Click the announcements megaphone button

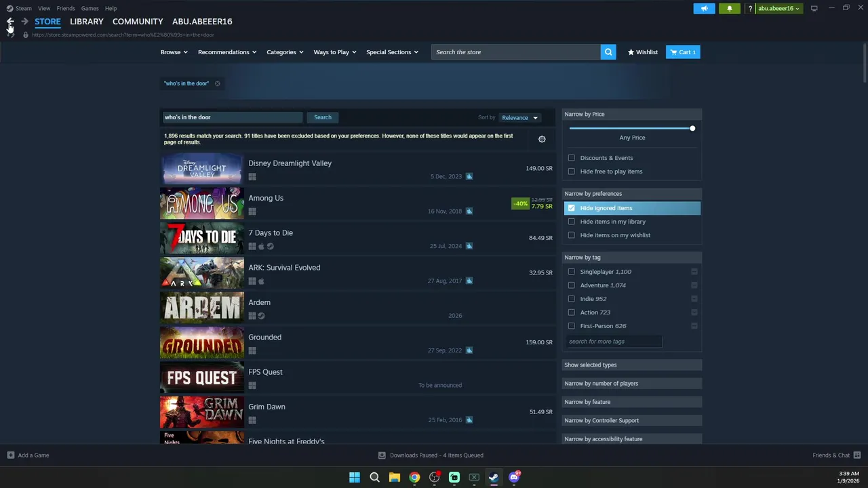click(x=704, y=8)
